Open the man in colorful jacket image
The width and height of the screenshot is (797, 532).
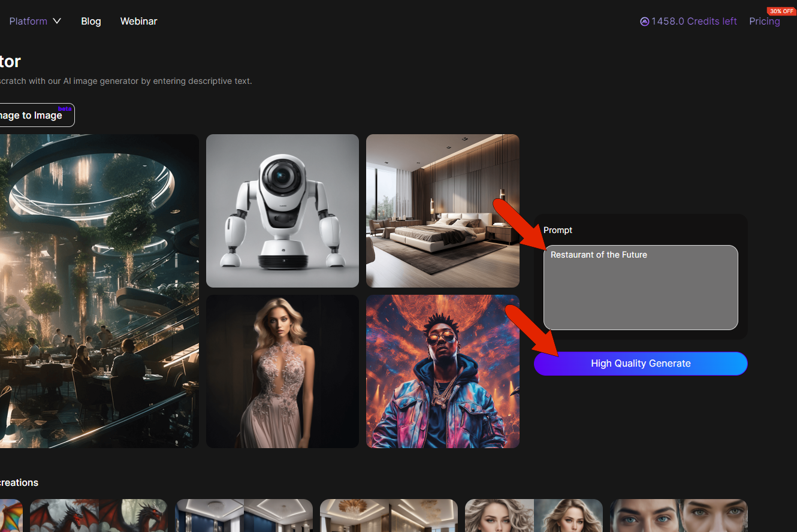coord(443,371)
